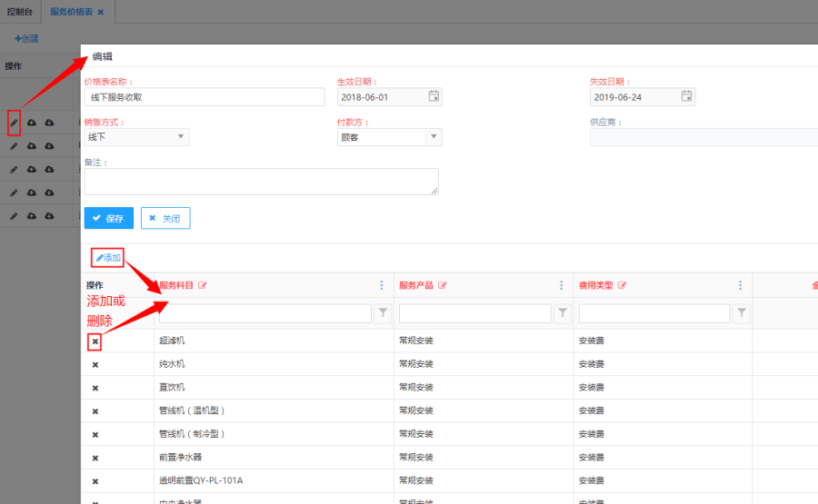Click the 价格表名称 input field

point(204,97)
